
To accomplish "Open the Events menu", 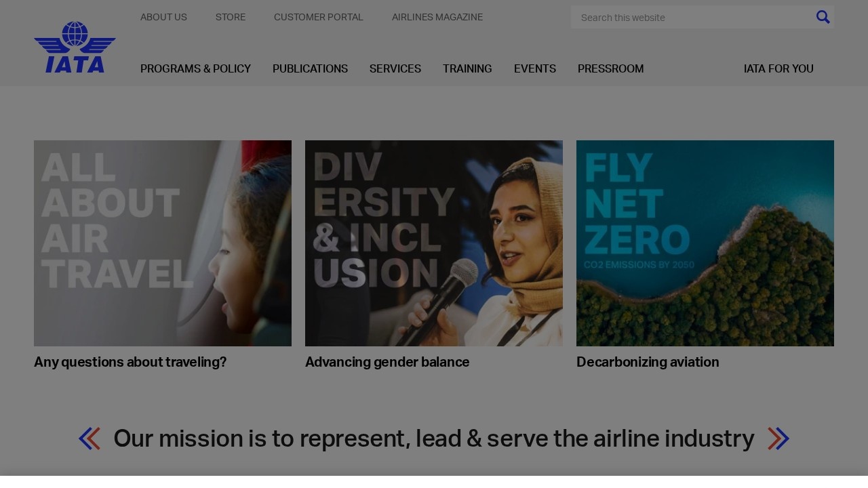I will coord(535,69).
